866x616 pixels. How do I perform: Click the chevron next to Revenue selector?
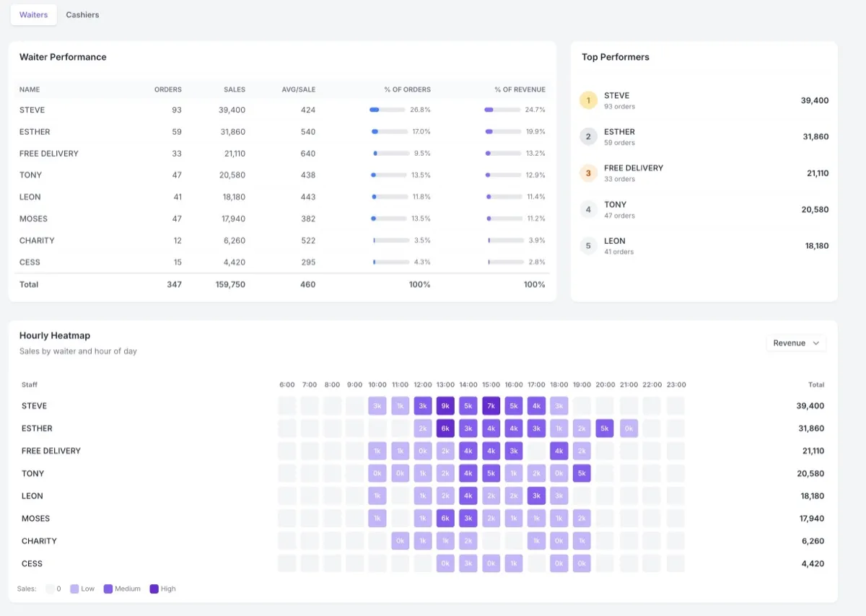(816, 343)
